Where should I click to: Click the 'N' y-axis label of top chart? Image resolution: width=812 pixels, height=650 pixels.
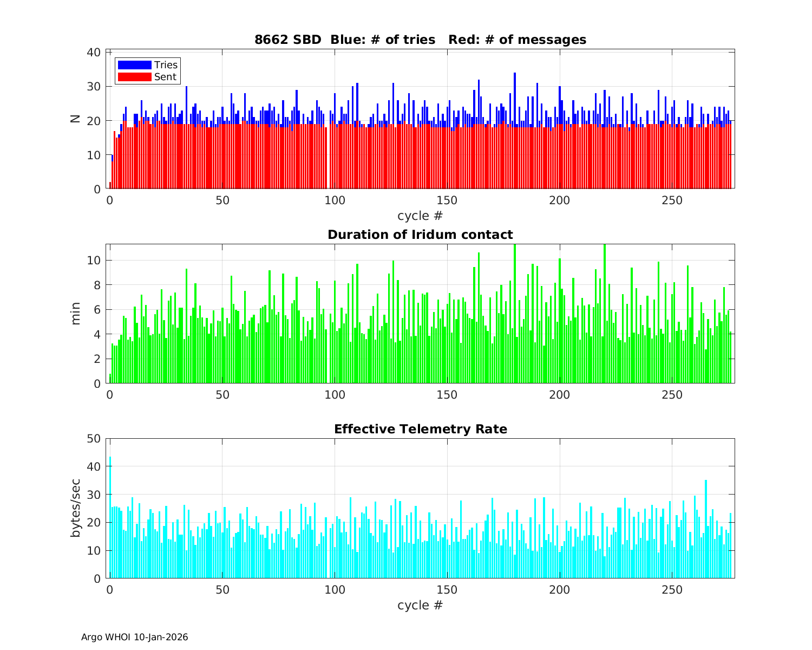click(x=75, y=119)
